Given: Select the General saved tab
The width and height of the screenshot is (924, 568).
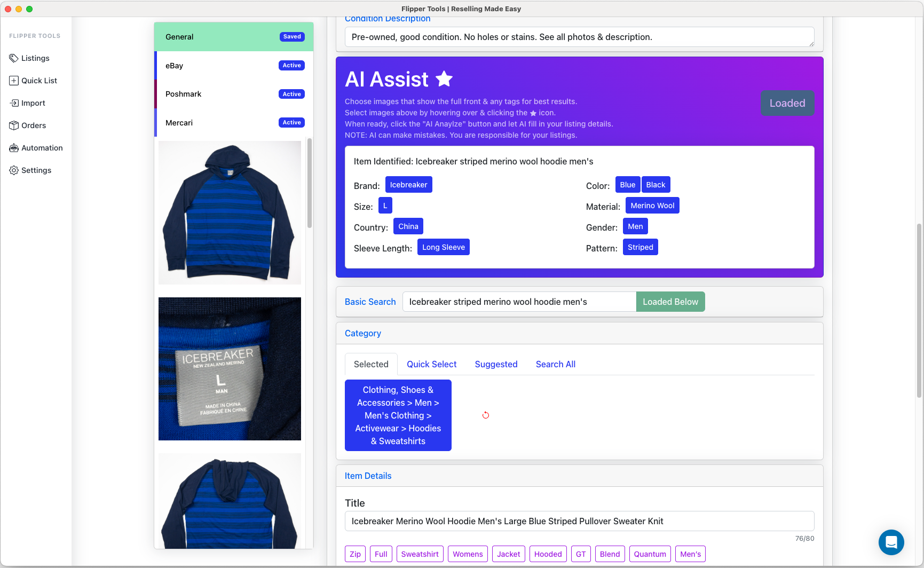Looking at the screenshot, I should [234, 37].
